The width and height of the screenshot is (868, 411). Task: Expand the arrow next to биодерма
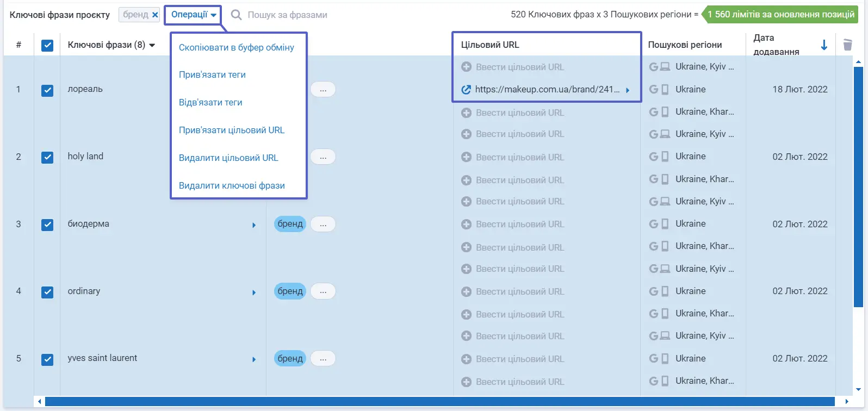(x=254, y=225)
